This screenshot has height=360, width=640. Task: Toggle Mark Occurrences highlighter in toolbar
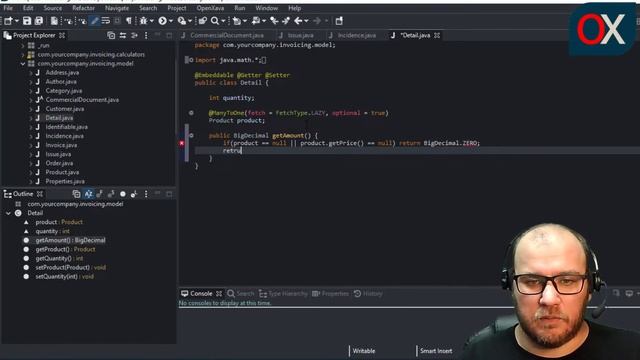click(x=95, y=21)
